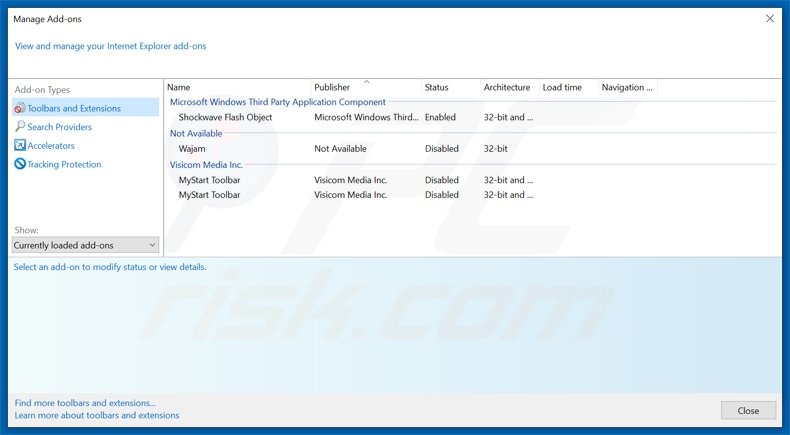
Task: Click the Accelerators icon
Action: (x=19, y=146)
